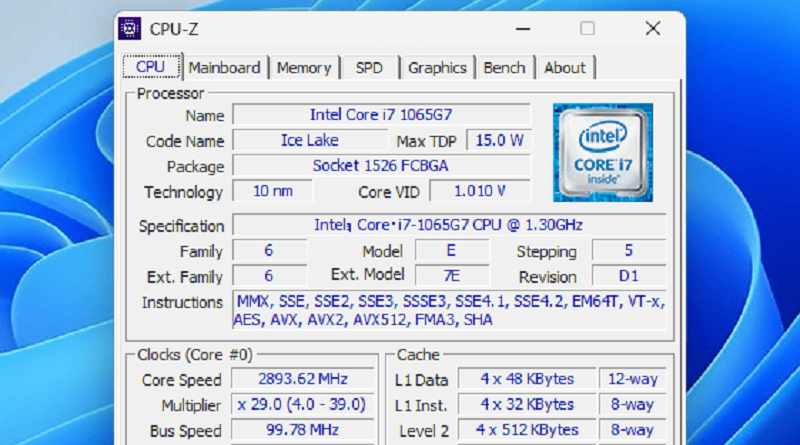Close the CPU-Z window
Image resolution: width=800 pixels, height=445 pixels.
pyautogui.click(x=653, y=29)
